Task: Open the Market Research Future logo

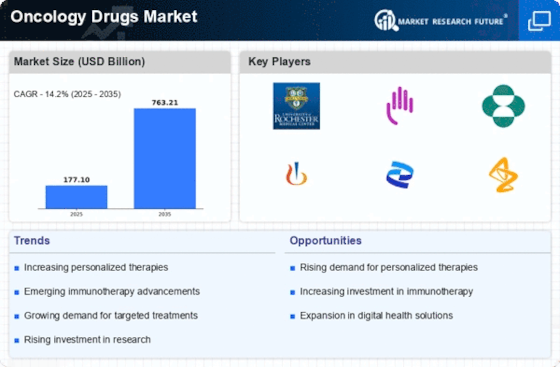Action: (x=441, y=20)
